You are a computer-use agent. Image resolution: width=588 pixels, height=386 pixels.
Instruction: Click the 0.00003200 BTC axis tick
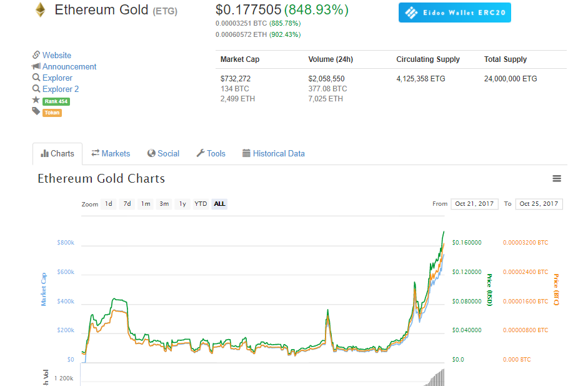(526, 243)
